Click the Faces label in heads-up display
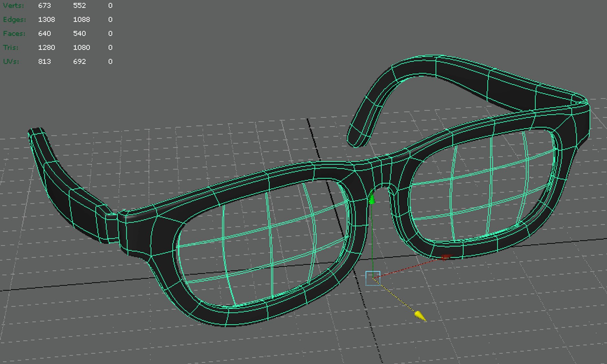 click(14, 34)
